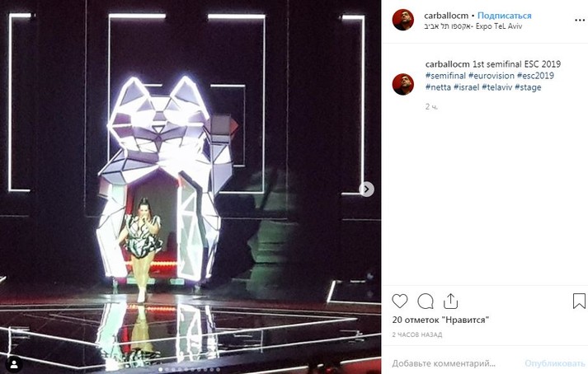The height and width of the screenshot is (374, 588).
Task: Open the #eurovision hashtag
Action: tap(492, 76)
